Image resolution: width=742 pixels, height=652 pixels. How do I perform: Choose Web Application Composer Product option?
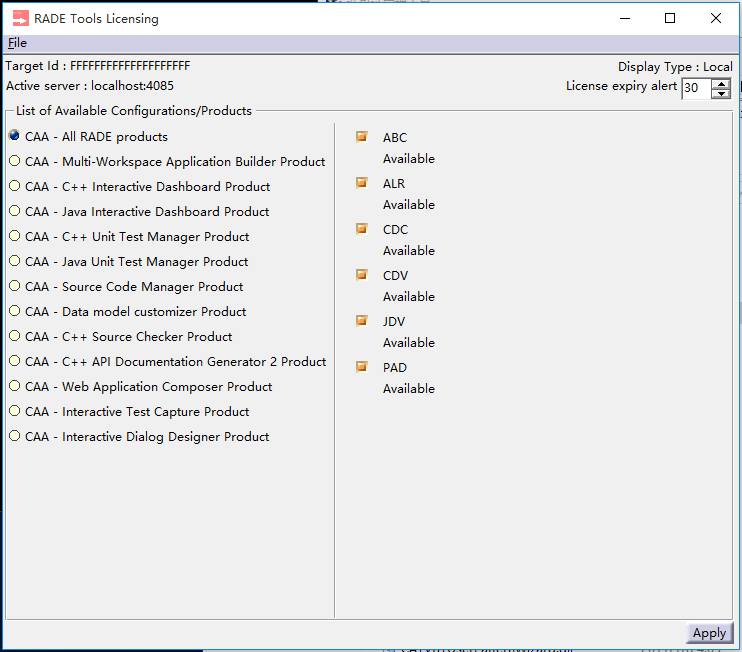pyautogui.click(x=15, y=386)
